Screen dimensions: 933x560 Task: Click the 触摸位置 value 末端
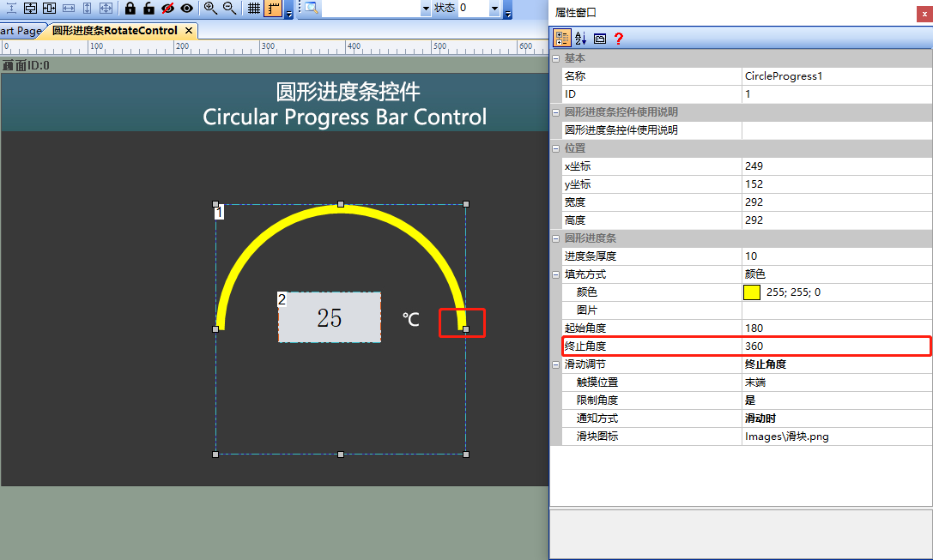pos(837,382)
